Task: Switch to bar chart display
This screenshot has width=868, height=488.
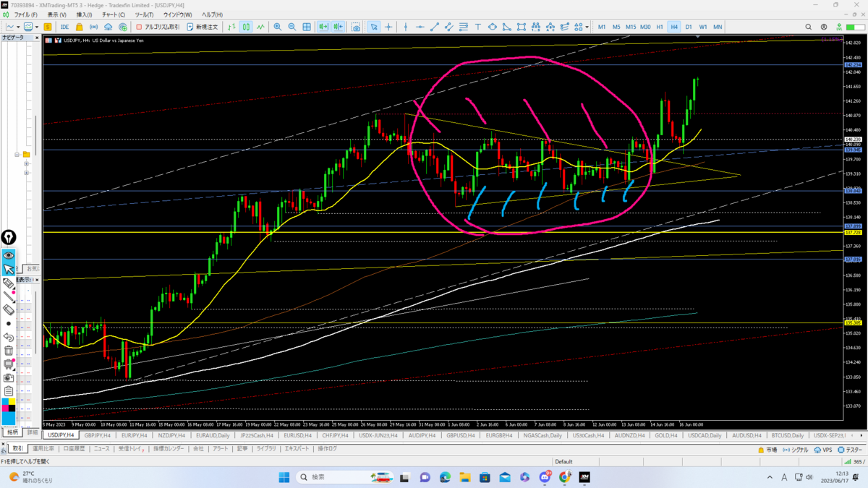Action: click(231, 27)
